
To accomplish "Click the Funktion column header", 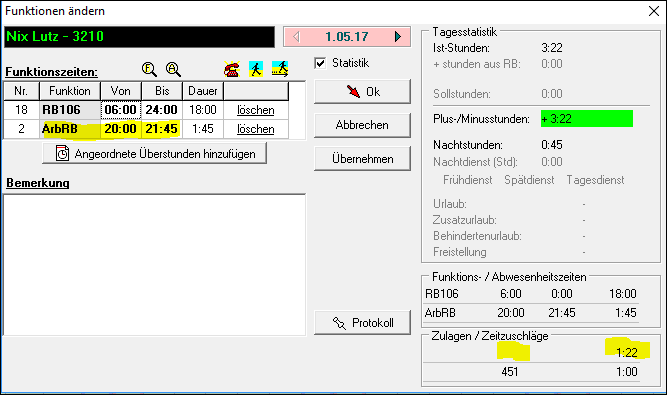I will point(70,91).
